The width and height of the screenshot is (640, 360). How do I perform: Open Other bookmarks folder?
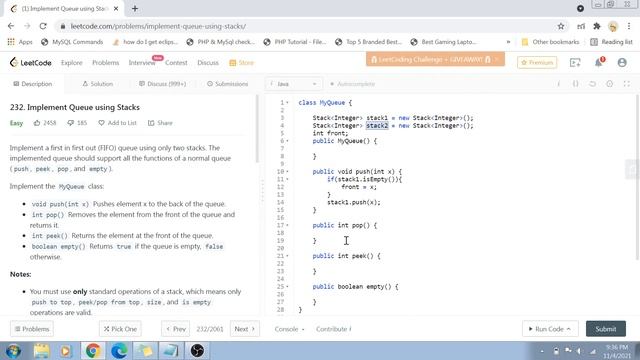point(551,42)
